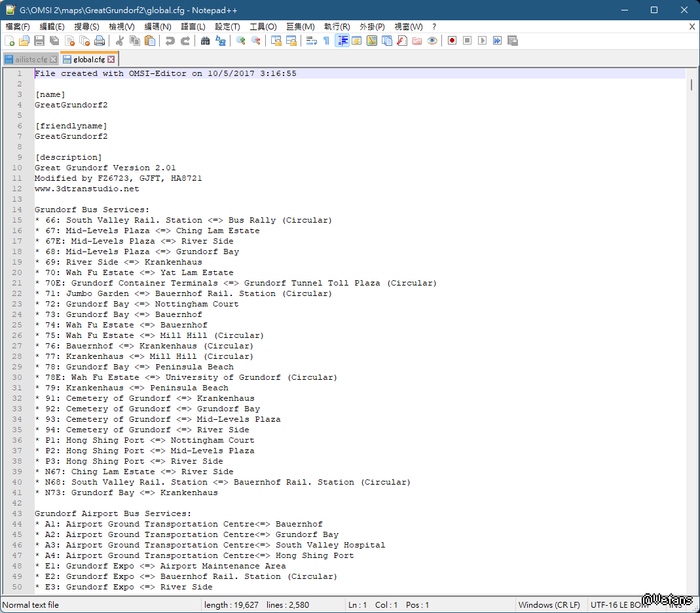Click the Cut scissors icon

click(x=120, y=41)
